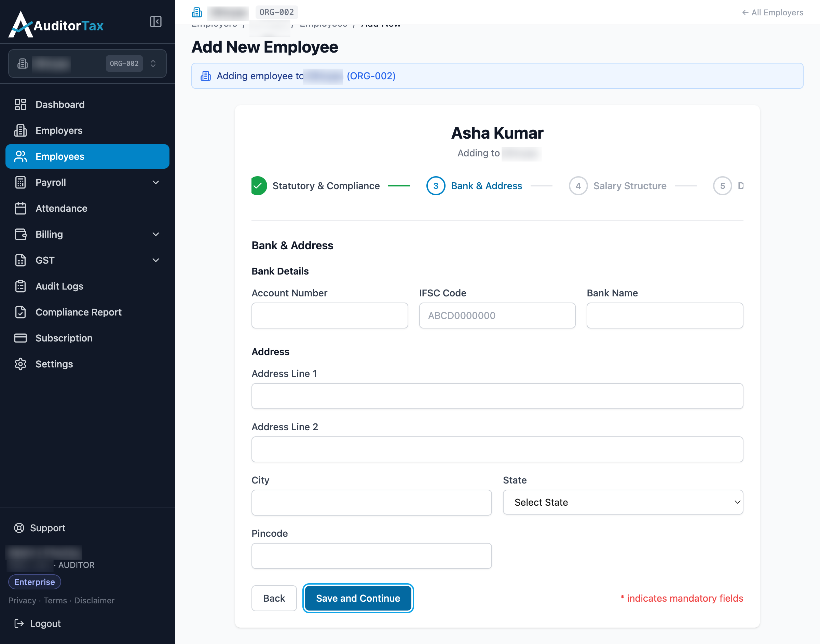Click the ORG-002 badge in header
820x644 pixels.
[276, 12]
